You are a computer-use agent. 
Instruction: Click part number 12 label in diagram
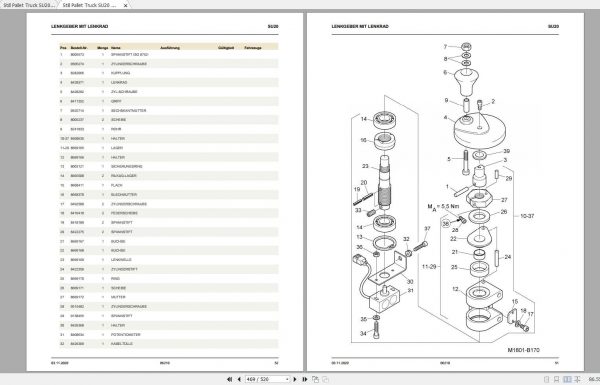pyautogui.click(x=455, y=289)
